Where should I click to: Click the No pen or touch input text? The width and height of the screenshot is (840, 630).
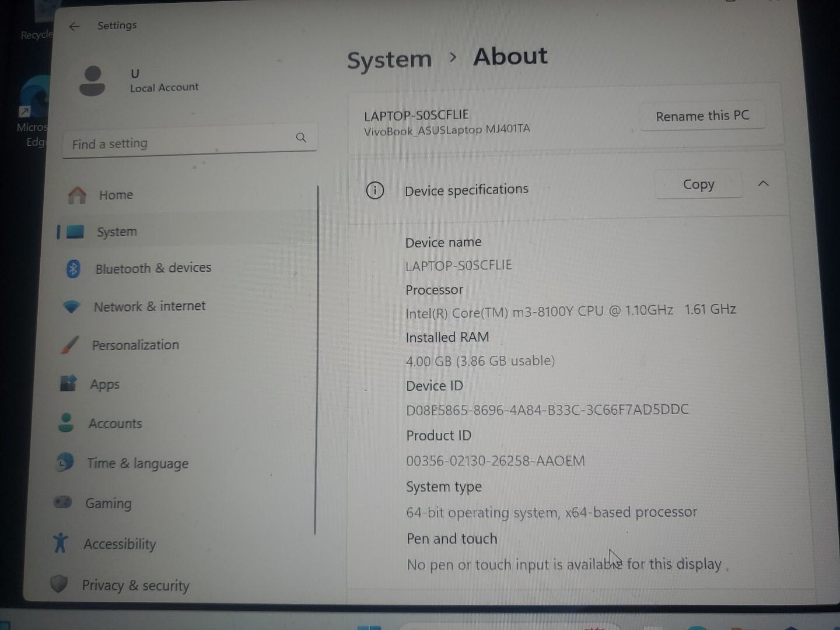click(x=564, y=564)
